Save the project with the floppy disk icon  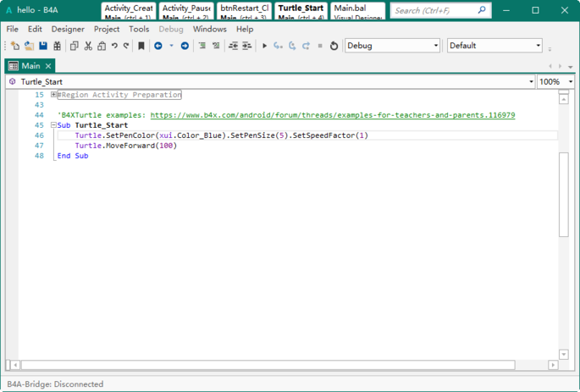point(43,46)
